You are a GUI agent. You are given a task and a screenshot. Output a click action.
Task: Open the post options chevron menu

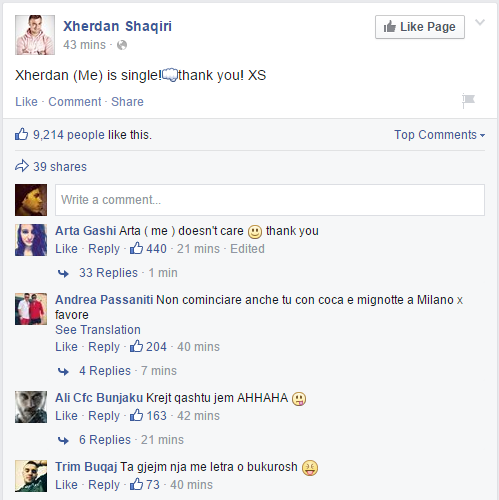pyautogui.click(x=480, y=22)
